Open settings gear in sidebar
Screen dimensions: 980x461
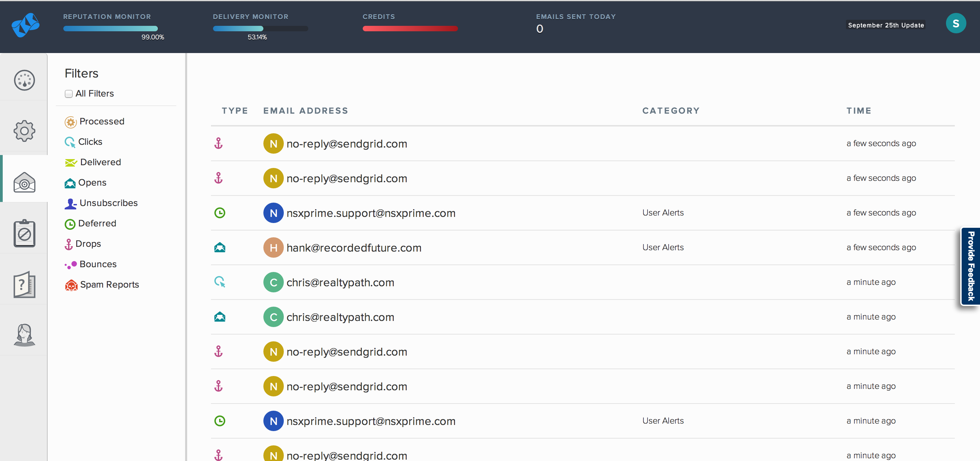[x=24, y=131]
